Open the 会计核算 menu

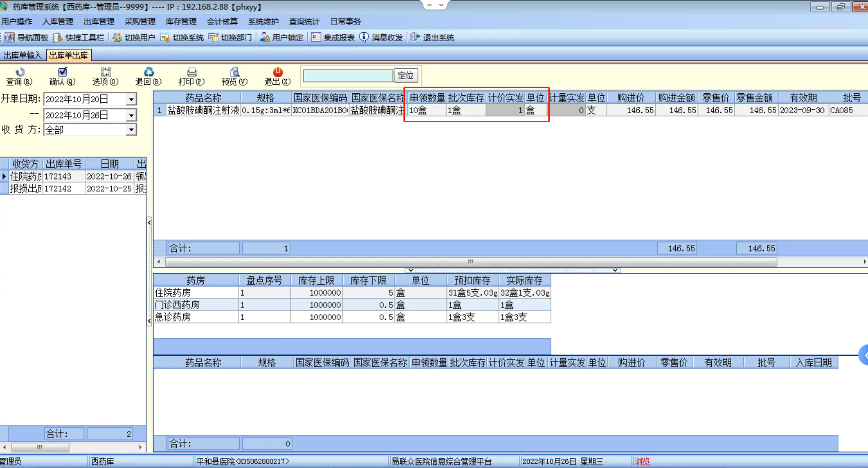coord(223,22)
